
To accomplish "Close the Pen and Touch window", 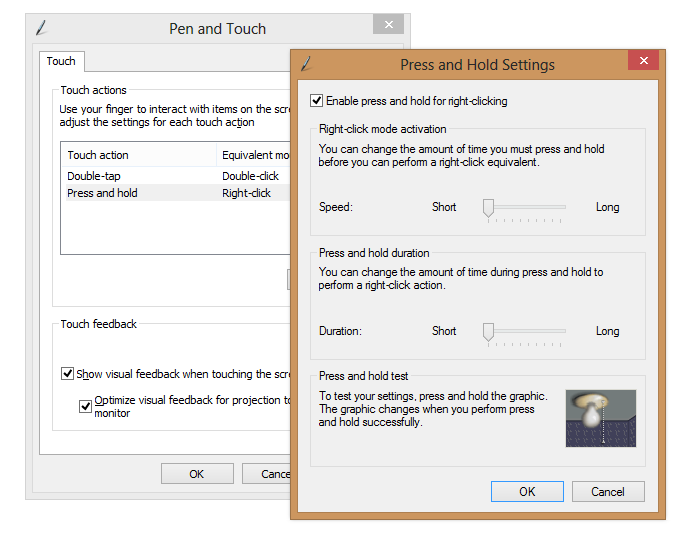I will point(388,26).
